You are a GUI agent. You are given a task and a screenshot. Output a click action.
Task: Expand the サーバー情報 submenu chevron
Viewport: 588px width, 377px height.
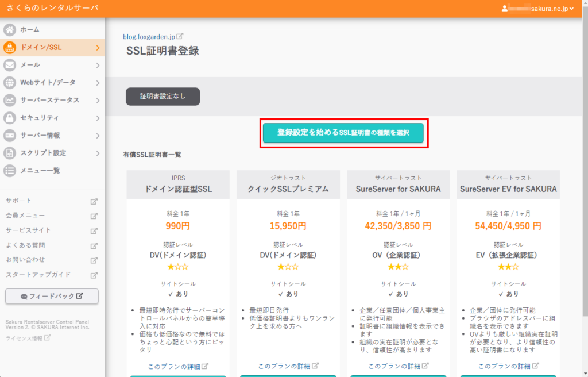tap(98, 136)
